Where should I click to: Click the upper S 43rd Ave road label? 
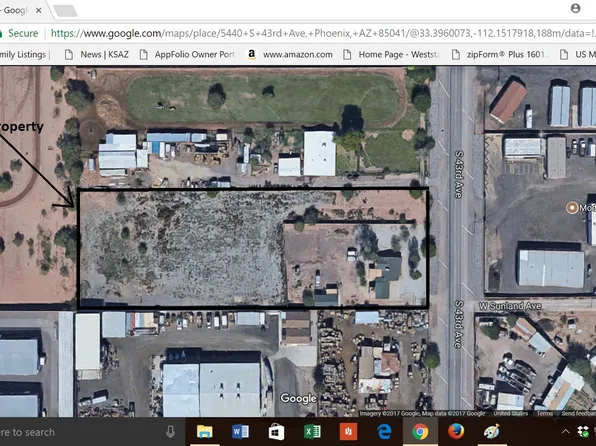[x=459, y=174]
